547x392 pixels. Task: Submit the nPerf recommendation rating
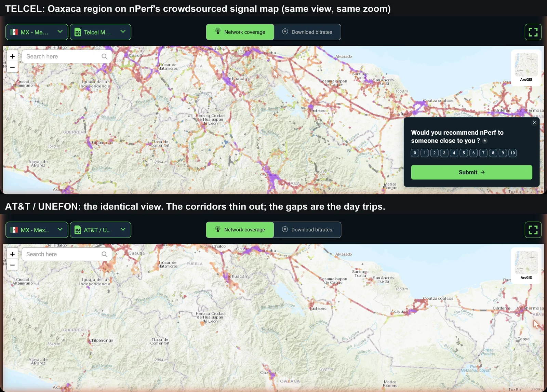pos(471,172)
